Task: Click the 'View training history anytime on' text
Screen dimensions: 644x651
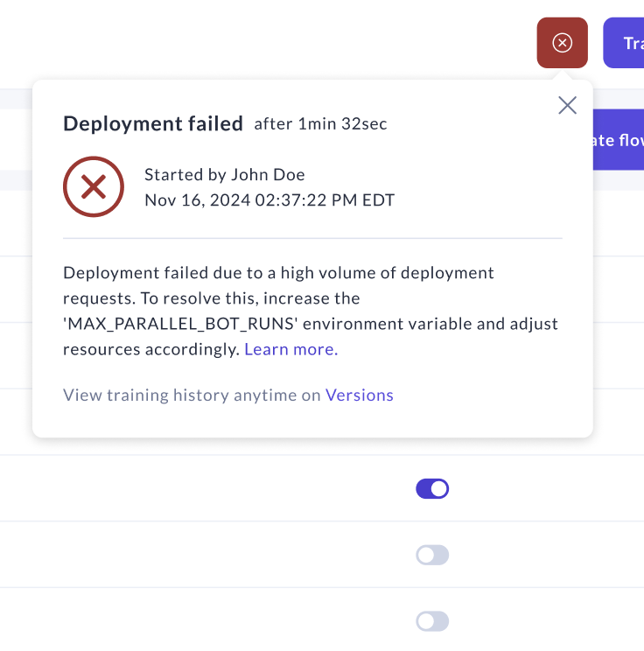Action: [192, 395]
